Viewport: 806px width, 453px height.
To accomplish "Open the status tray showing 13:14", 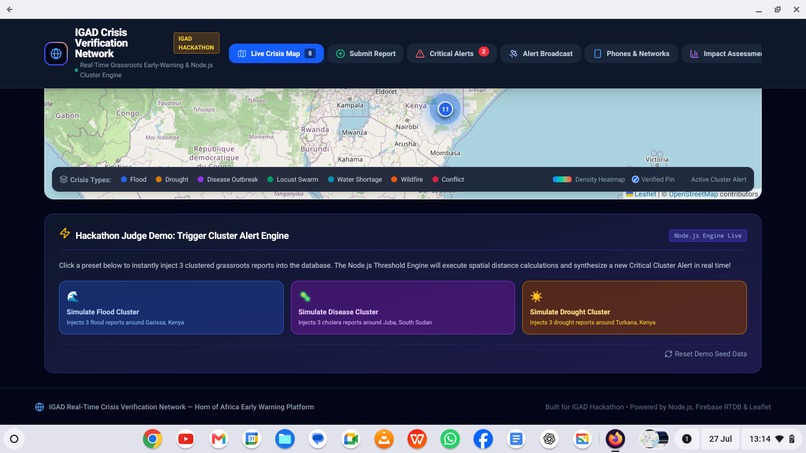I will 772,439.
